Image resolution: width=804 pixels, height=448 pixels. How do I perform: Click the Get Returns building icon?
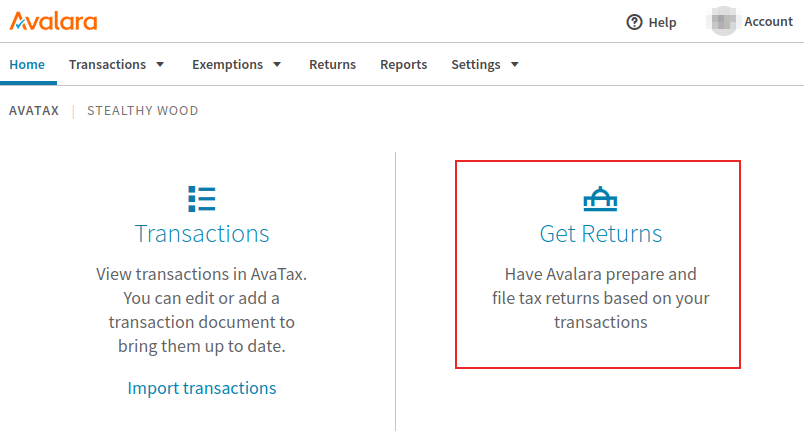[600, 198]
